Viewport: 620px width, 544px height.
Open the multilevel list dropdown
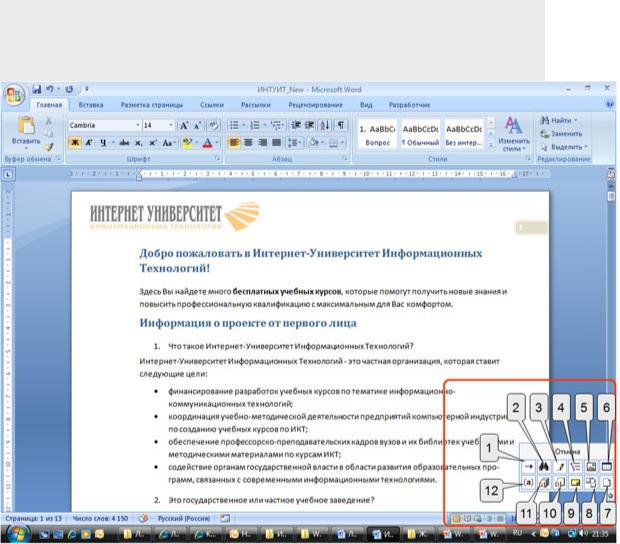coord(282,125)
